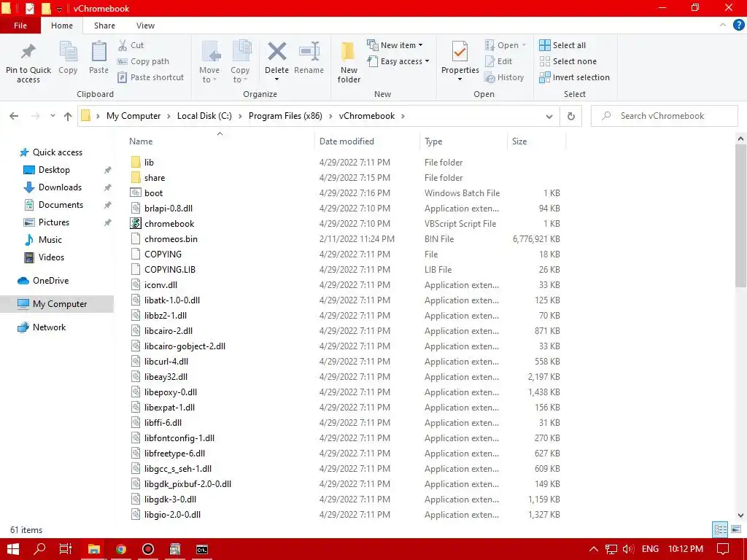Jump to Local Disk (C:) in path
The image size is (747, 560).
[204, 116]
